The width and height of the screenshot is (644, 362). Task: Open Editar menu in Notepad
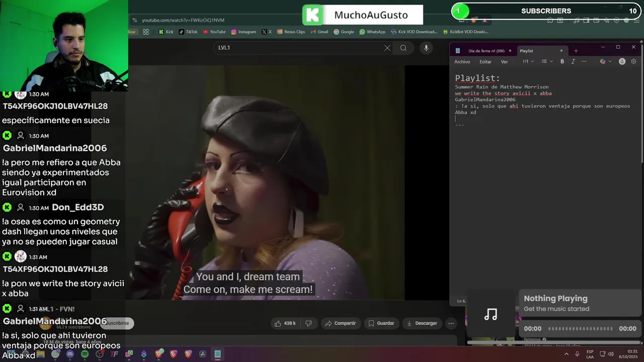tap(486, 62)
